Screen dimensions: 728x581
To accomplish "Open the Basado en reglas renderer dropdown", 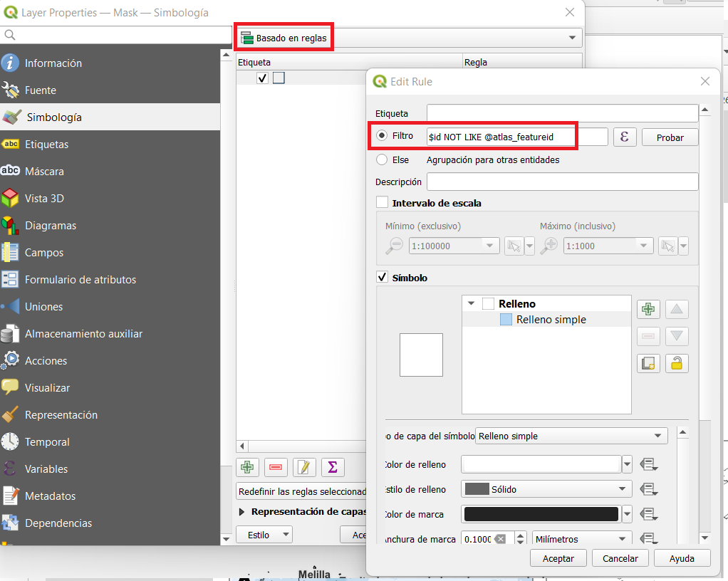I will 409,38.
